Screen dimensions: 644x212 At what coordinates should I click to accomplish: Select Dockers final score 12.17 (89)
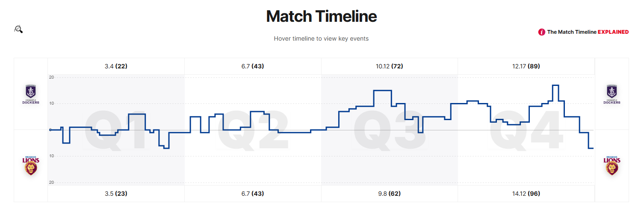pos(526,66)
